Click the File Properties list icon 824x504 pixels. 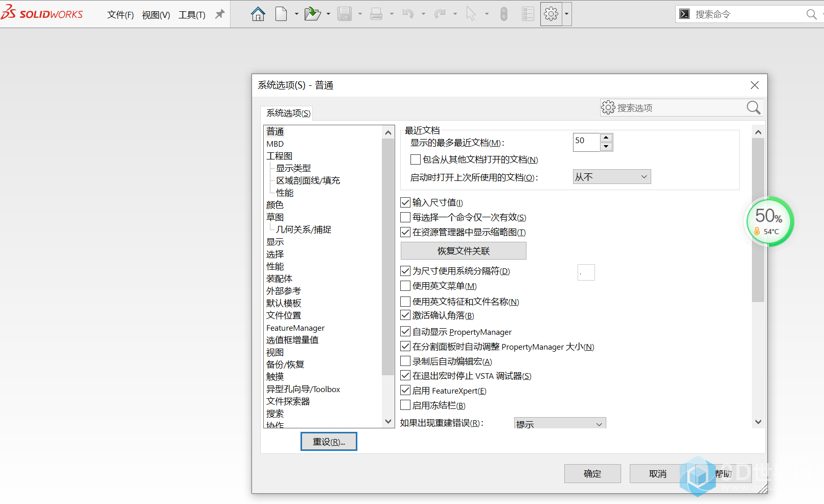[528, 14]
